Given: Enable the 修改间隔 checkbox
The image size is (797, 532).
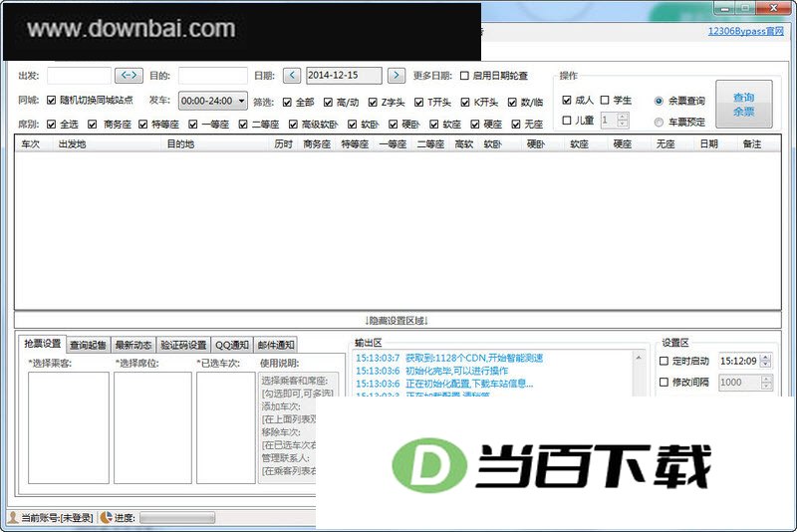Looking at the screenshot, I should 664,383.
